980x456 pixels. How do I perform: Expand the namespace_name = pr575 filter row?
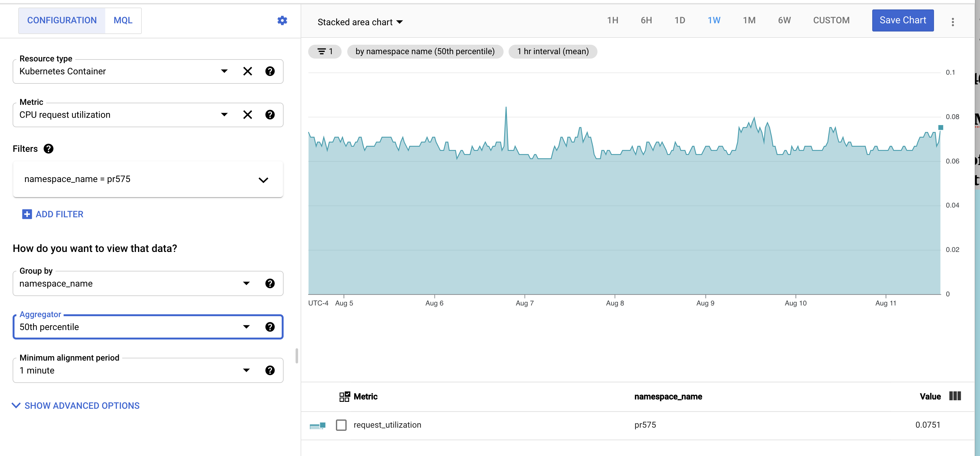pyautogui.click(x=263, y=180)
